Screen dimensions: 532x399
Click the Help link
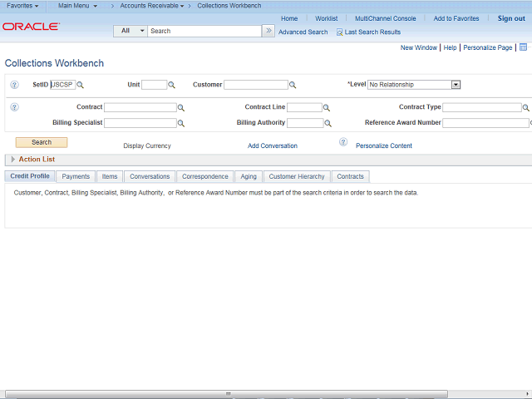click(450, 47)
